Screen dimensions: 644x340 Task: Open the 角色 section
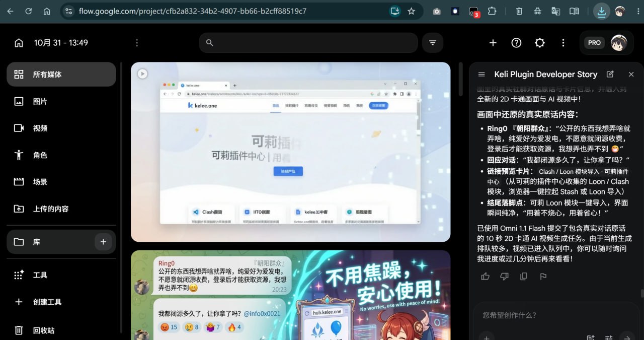tap(61, 155)
